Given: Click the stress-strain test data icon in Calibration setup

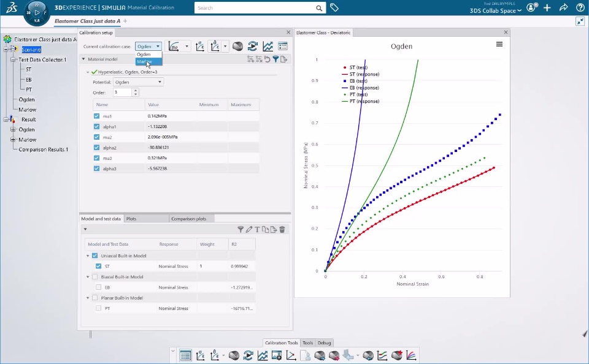Looking at the screenshot, I should [x=200, y=47].
